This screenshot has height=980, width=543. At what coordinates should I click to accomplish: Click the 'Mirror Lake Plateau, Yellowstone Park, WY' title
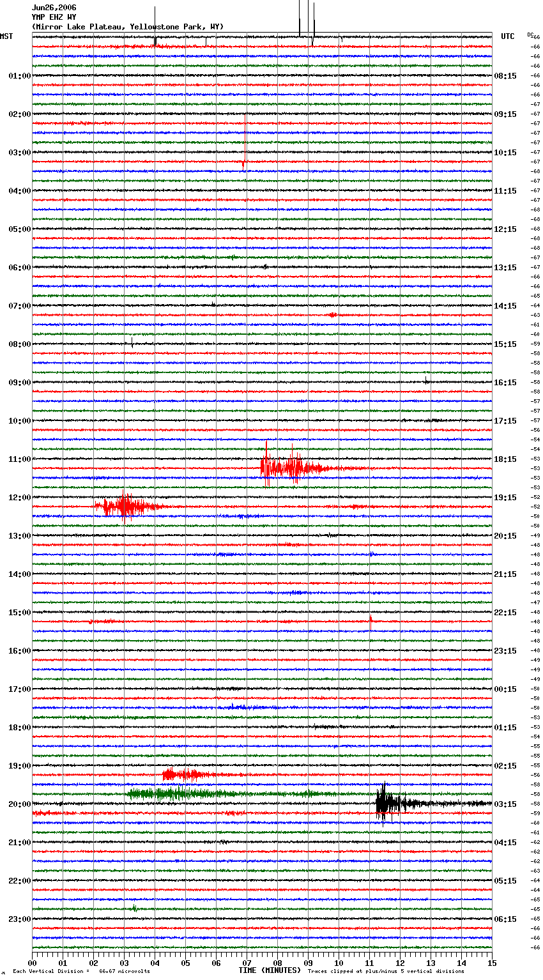tap(128, 27)
